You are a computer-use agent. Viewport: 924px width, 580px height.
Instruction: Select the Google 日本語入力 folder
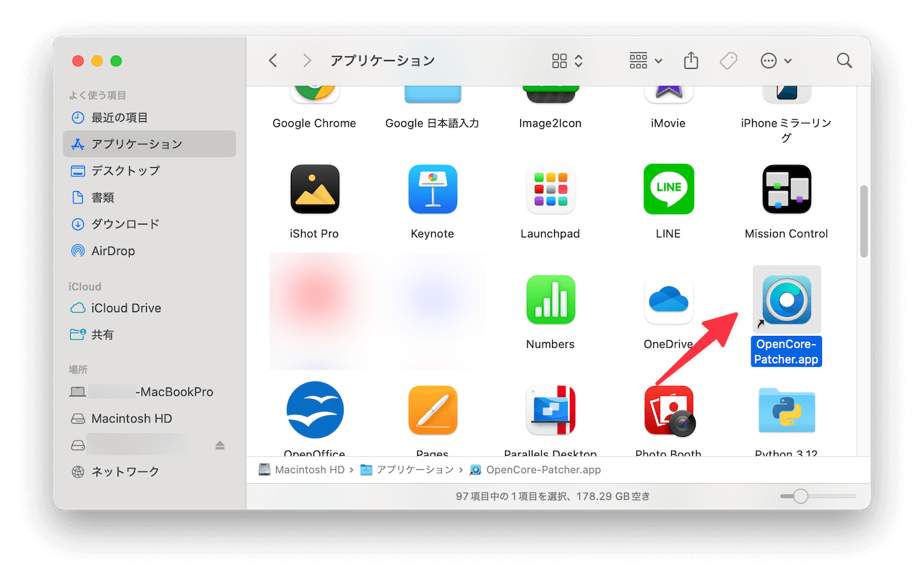pos(432,95)
